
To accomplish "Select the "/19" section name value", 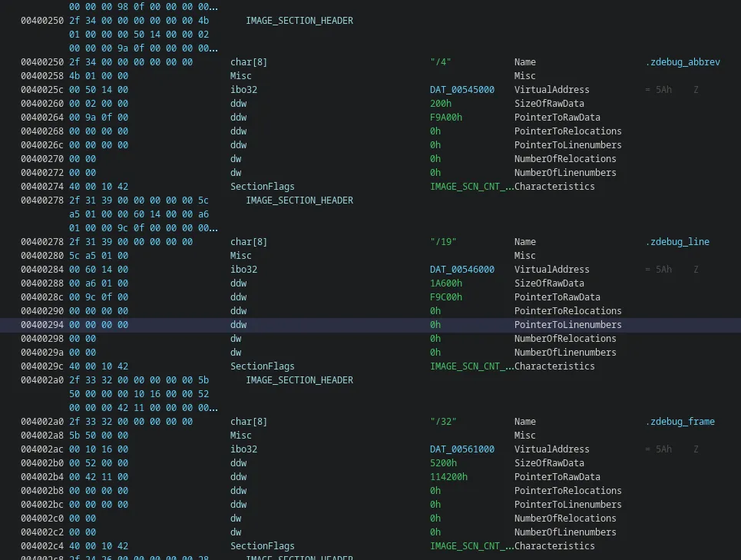I will point(443,241).
